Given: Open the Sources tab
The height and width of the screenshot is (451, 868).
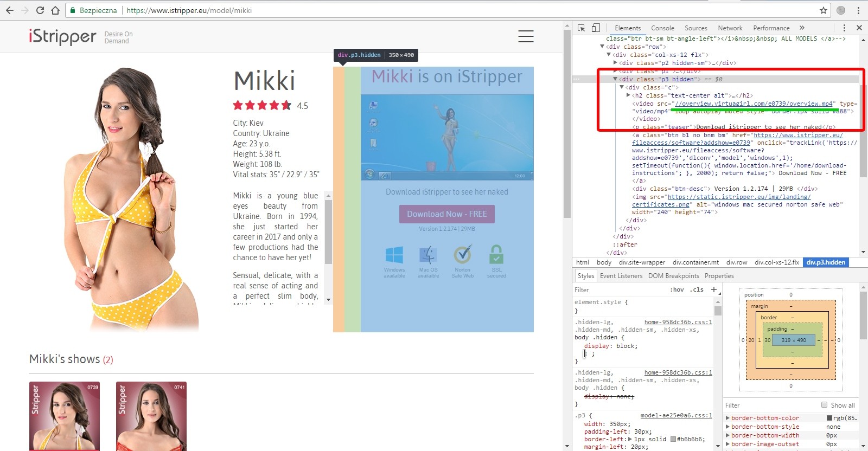Looking at the screenshot, I should (696, 28).
